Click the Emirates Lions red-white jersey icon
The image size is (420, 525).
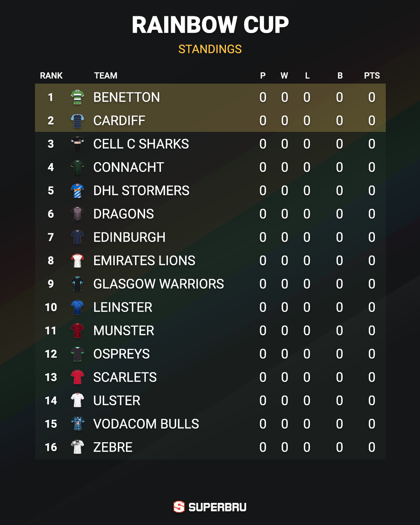[77, 261]
